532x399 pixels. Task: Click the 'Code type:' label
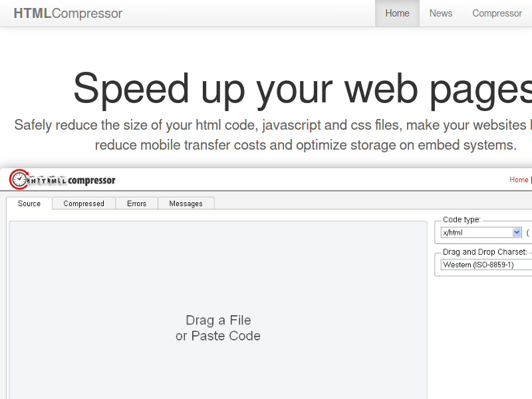tap(462, 219)
